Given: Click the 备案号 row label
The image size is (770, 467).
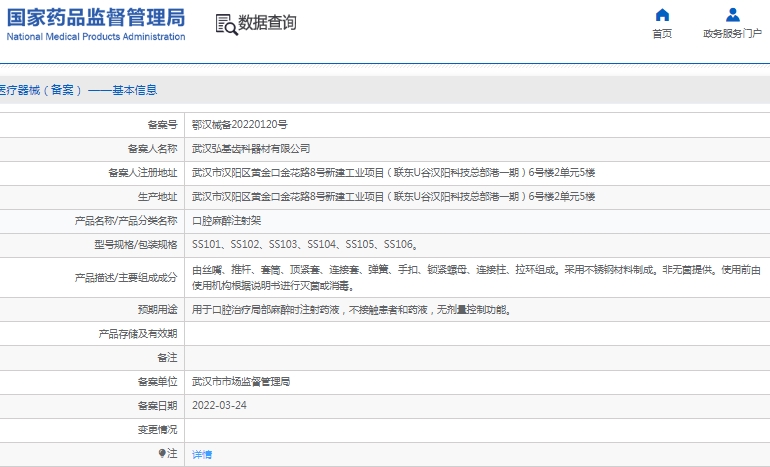Looking at the screenshot, I should (x=162, y=125).
